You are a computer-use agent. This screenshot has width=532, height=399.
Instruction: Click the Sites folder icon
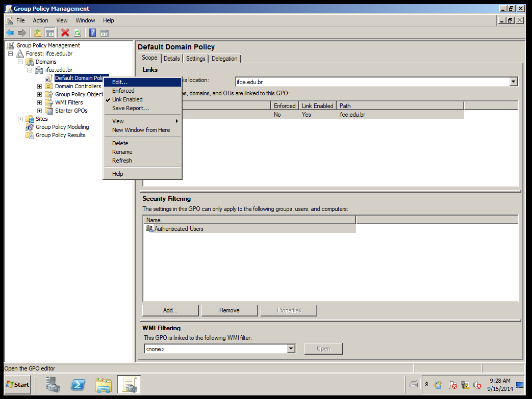pyautogui.click(x=30, y=119)
